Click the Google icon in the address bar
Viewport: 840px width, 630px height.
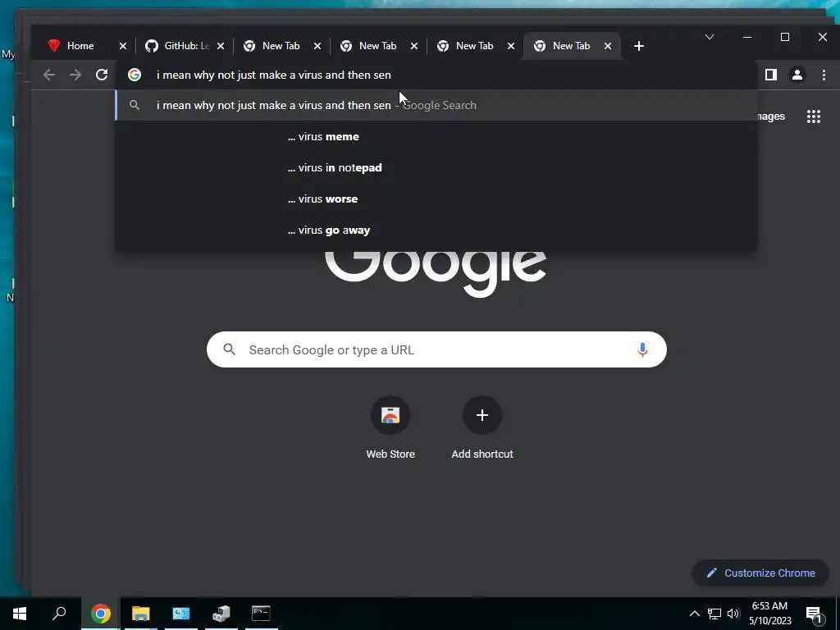coord(135,75)
